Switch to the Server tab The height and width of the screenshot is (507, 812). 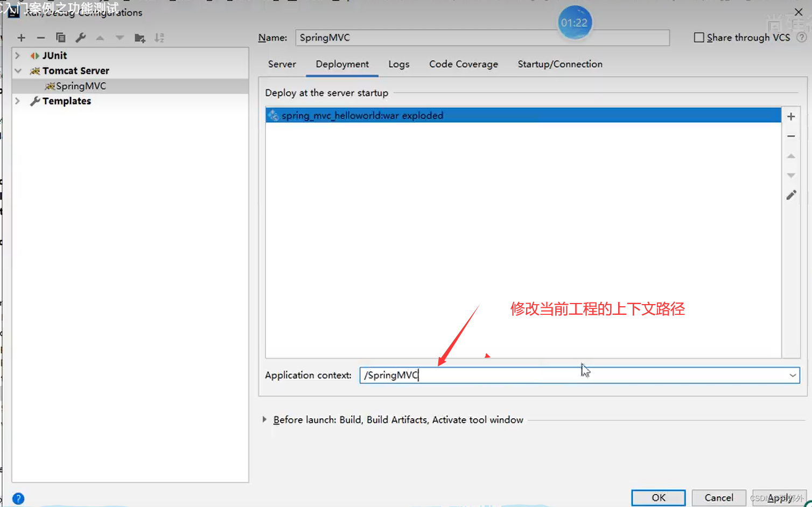[x=282, y=64]
